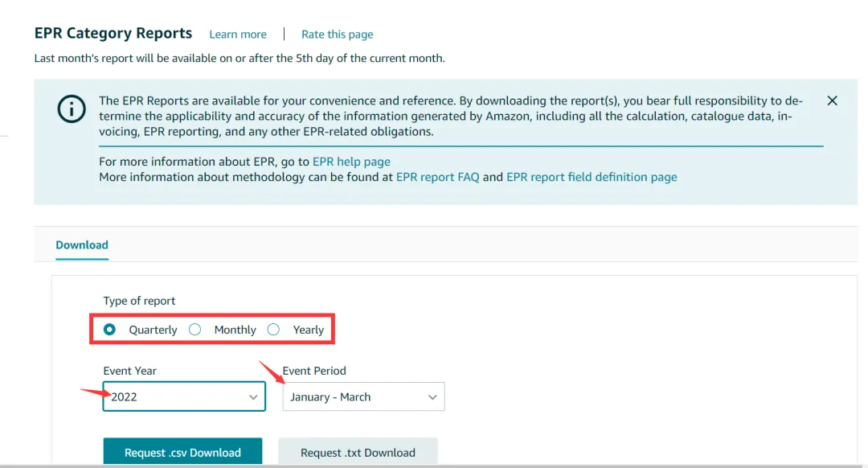Select the Yearly report type
The width and height of the screenshot is (868, 468).
click(273, 330)
